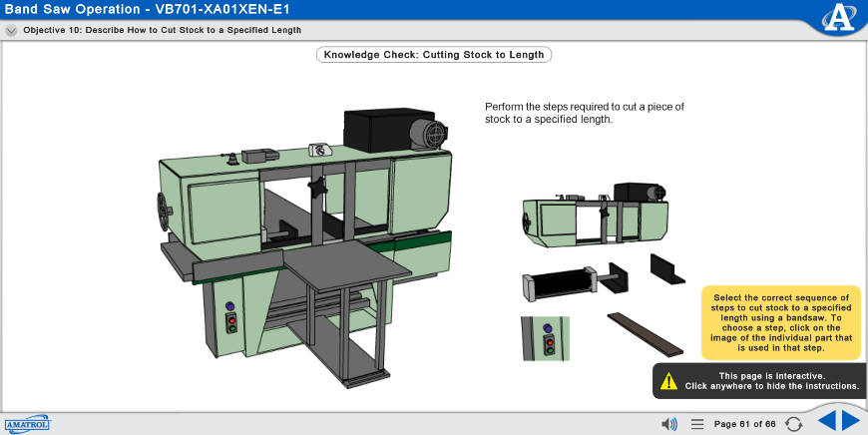Viewport: 868px width, 435px height.
Task: Click the Amatrol A logo
Action: (x=839, y=17)
